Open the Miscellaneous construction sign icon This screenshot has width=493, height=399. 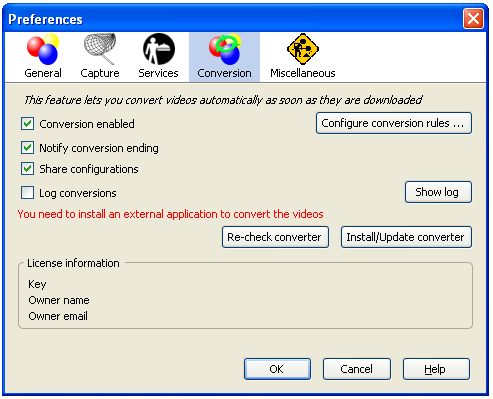(x=303, y=49)
